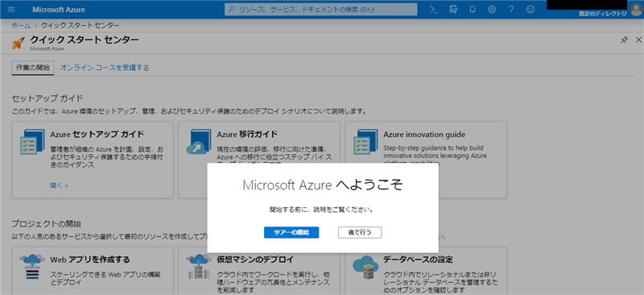Screen dimensions: 644x295
Task: Click 既定のディレクトリ account label
Action: tap(602, 14)
